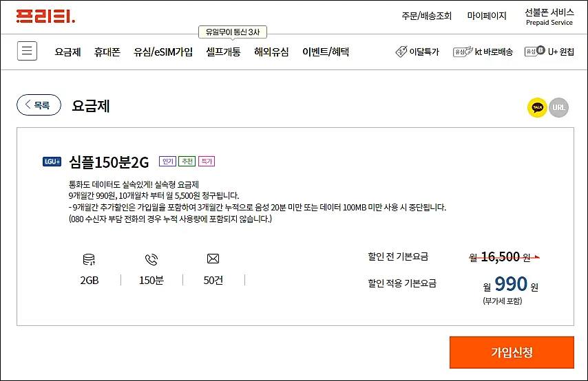Click the 150분 voice amount text

click(151, 280)
